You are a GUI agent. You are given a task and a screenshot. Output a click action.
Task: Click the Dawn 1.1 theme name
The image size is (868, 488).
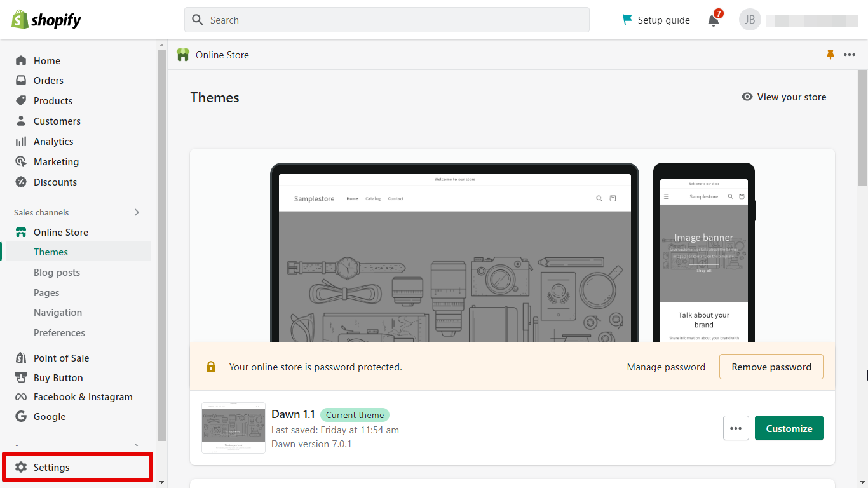[x=293, y=414]
